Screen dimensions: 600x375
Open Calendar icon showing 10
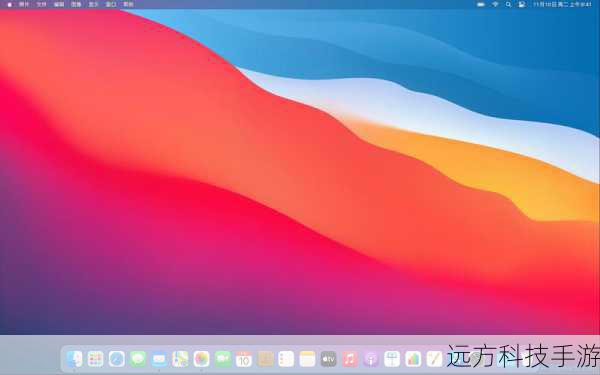coord(244,359)
